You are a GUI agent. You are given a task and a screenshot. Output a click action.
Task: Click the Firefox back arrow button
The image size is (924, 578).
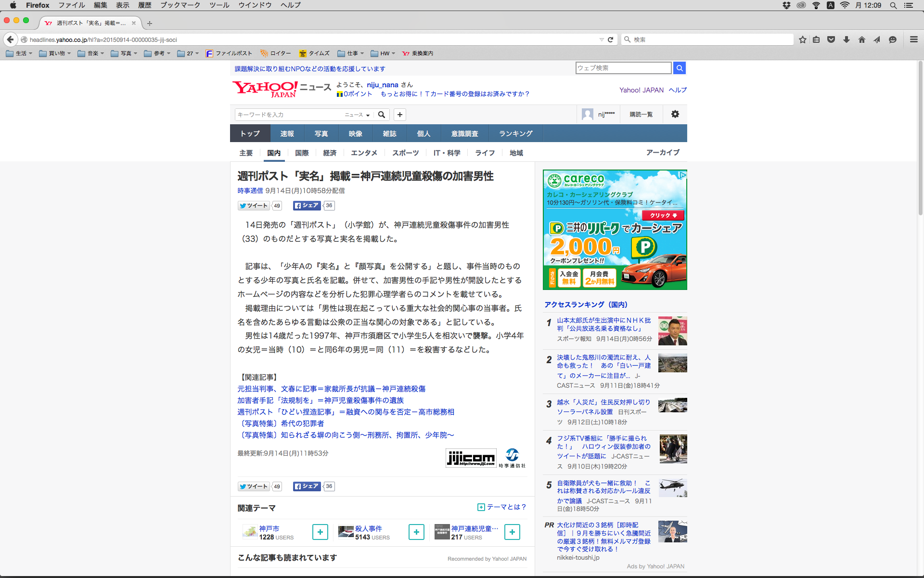pos(10,39)
